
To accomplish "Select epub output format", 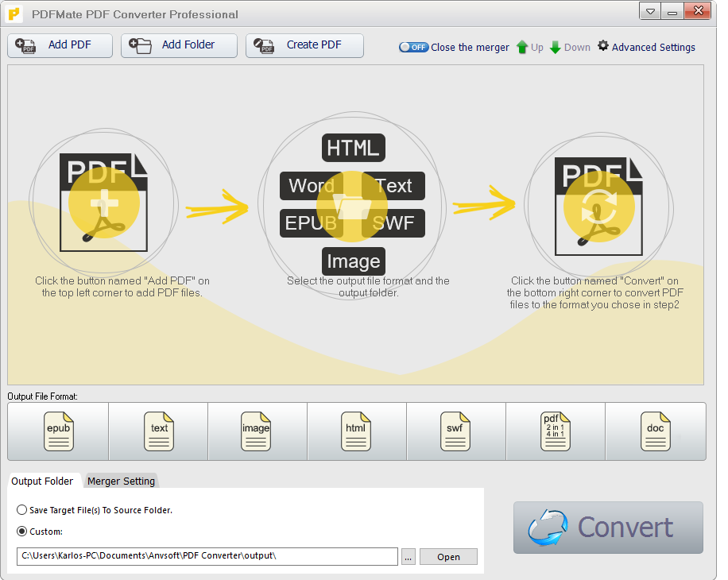I will pos(58,431).
